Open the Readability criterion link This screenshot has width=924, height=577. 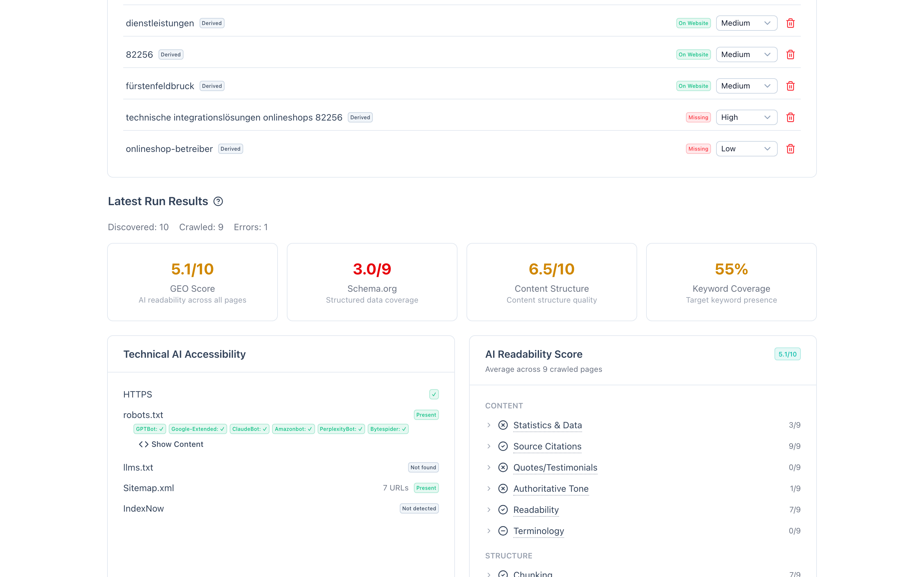536,510
